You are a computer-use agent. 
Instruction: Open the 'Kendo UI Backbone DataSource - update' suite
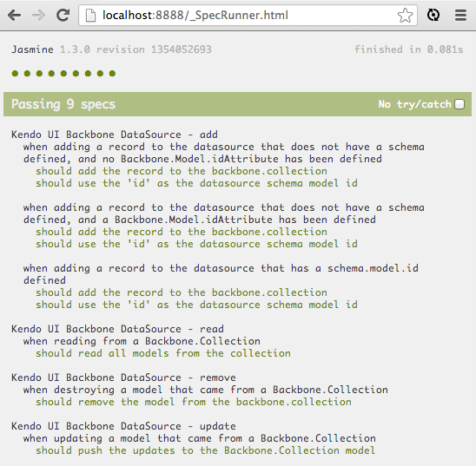tap(123, 426)
